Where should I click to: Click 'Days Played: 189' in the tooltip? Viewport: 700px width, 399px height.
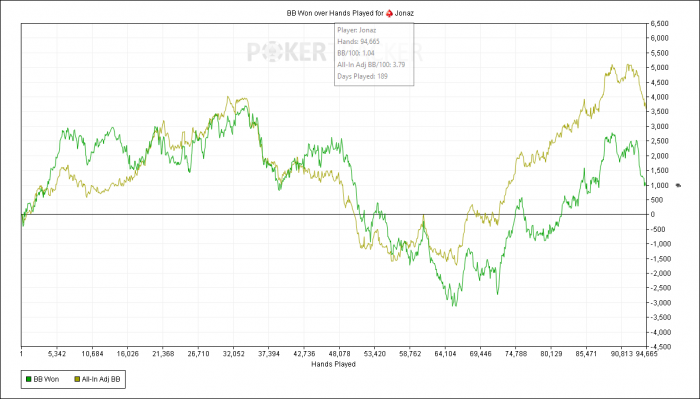(x=362, y=76)
